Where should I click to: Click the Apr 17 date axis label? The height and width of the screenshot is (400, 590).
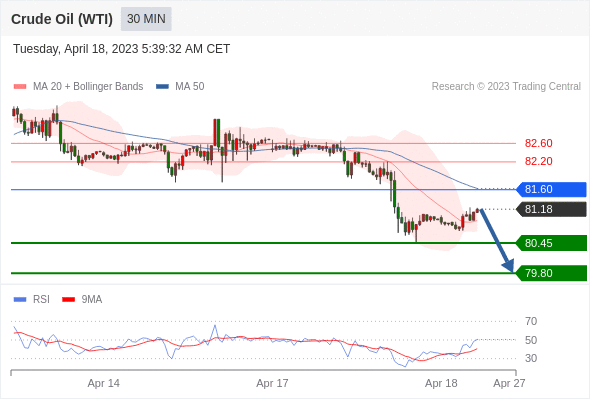(x=272, y=383)
